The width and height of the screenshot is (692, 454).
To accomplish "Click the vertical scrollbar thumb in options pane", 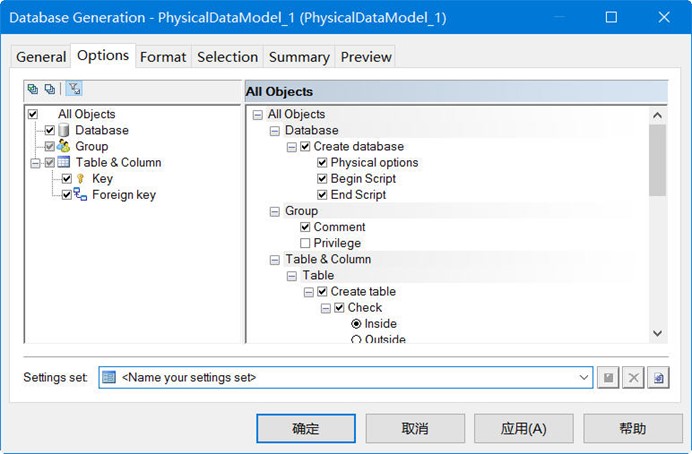I will point(657,160).
